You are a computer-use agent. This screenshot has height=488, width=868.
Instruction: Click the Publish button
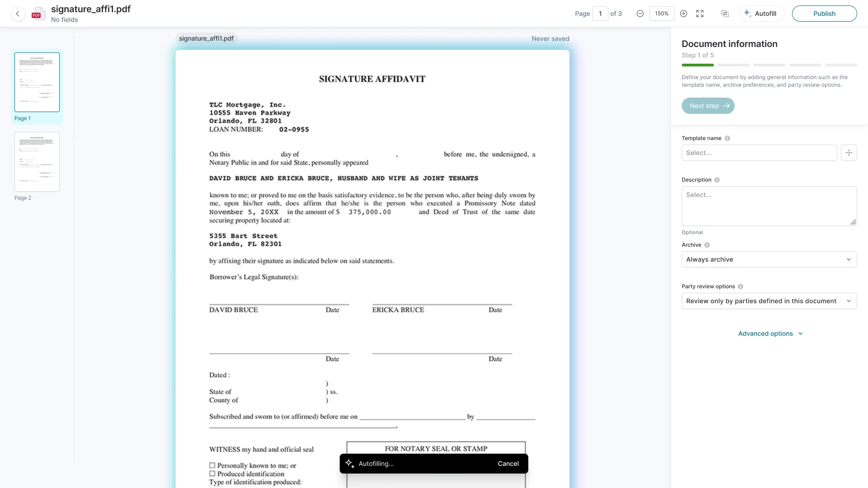point(824,14)
